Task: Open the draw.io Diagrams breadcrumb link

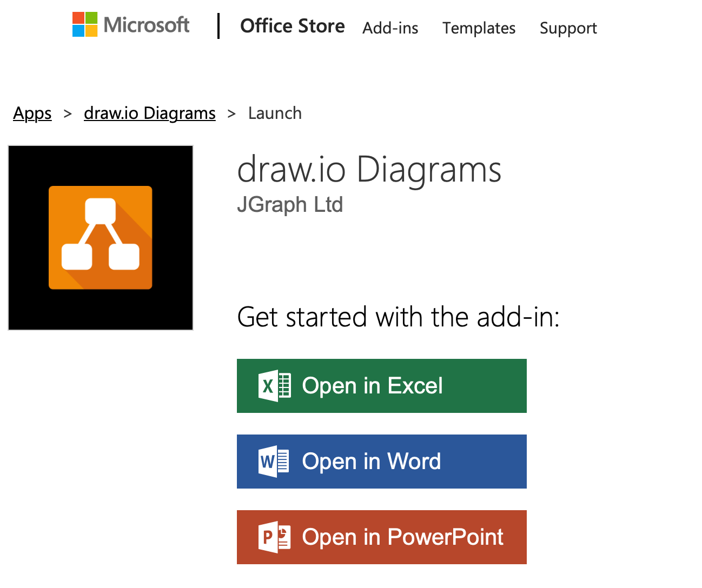Action: tap(149, 113)
